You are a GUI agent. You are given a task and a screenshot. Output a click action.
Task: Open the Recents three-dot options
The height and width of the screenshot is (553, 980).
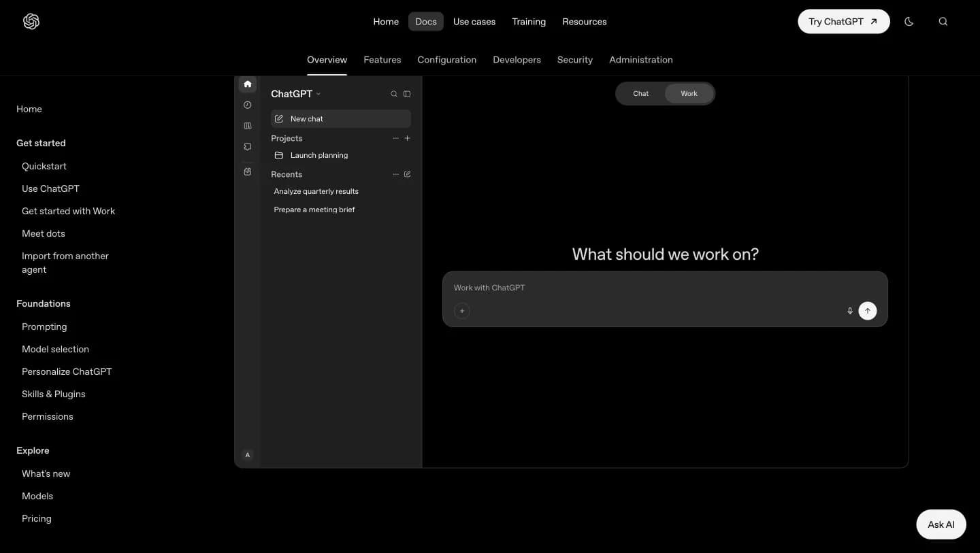pos(396,174)
